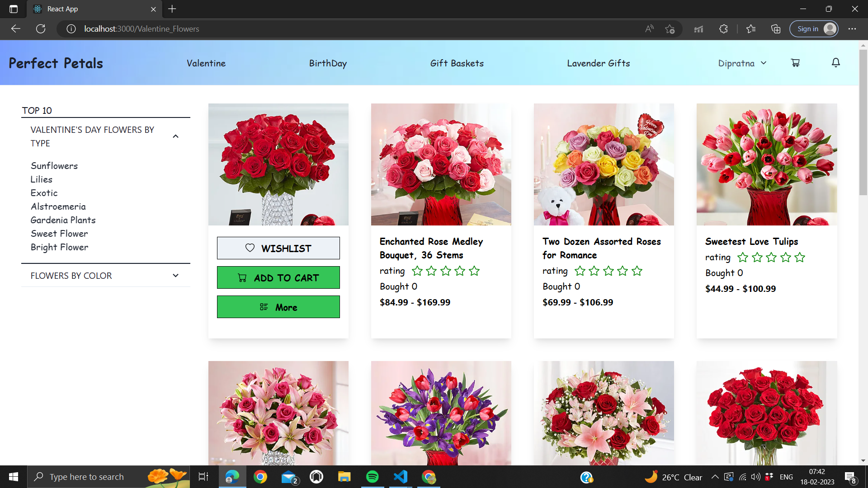Add item to WISHLIST
868x488 pixels.
click(x=278, y=248)
